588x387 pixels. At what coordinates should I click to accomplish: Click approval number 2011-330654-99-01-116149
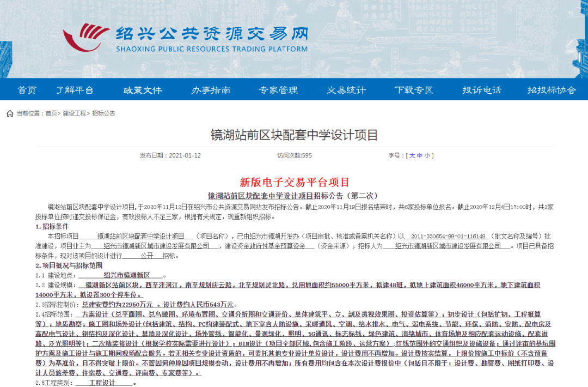[448, 237]
